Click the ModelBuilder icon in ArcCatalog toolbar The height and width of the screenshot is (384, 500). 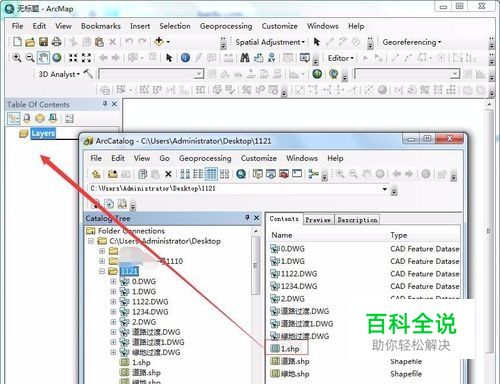pos(313,174)
